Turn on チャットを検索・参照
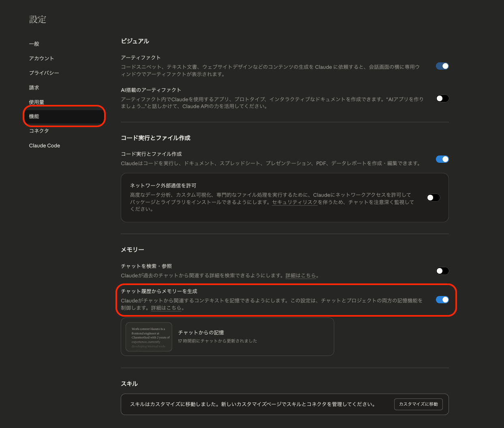Image resolution: width=504 pixels, height=428 pixels. 442,270
